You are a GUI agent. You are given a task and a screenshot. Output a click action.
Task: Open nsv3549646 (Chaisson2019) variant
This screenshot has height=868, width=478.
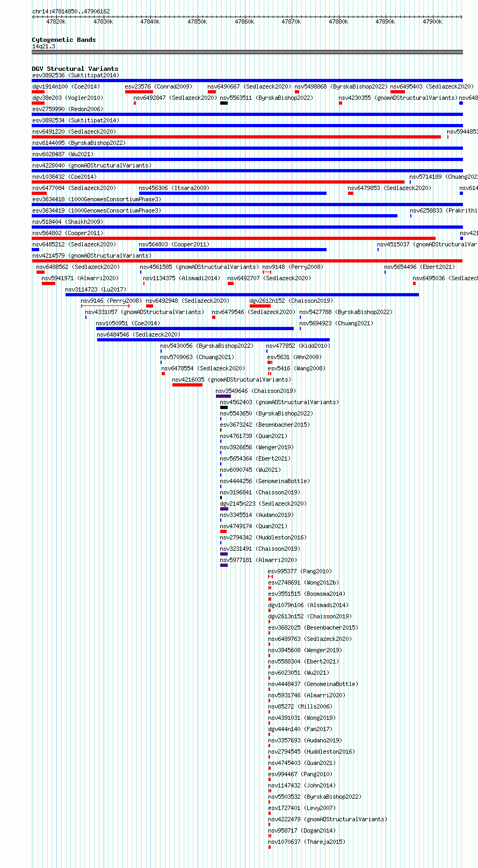(x=256, y=391)
